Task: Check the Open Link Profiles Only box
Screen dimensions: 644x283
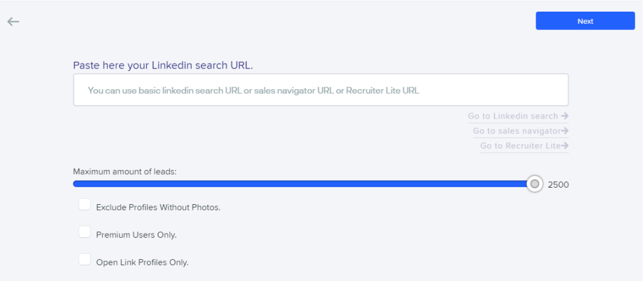Action: (x=84, y=259)
